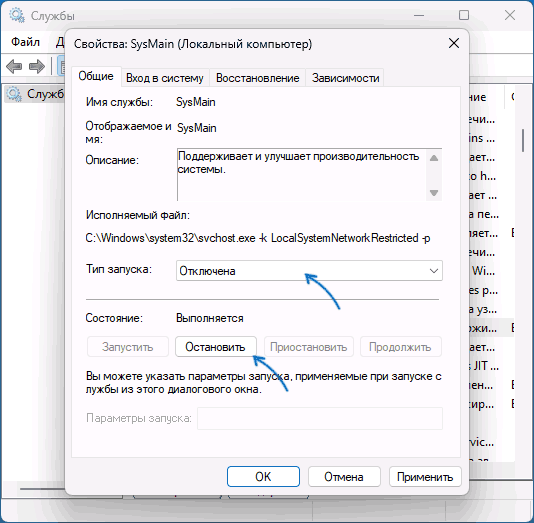This screenshot has width=534, height=523.
Task: Click the disabled Запустить button
Action: pyautogui.click(x=128, y=347)
